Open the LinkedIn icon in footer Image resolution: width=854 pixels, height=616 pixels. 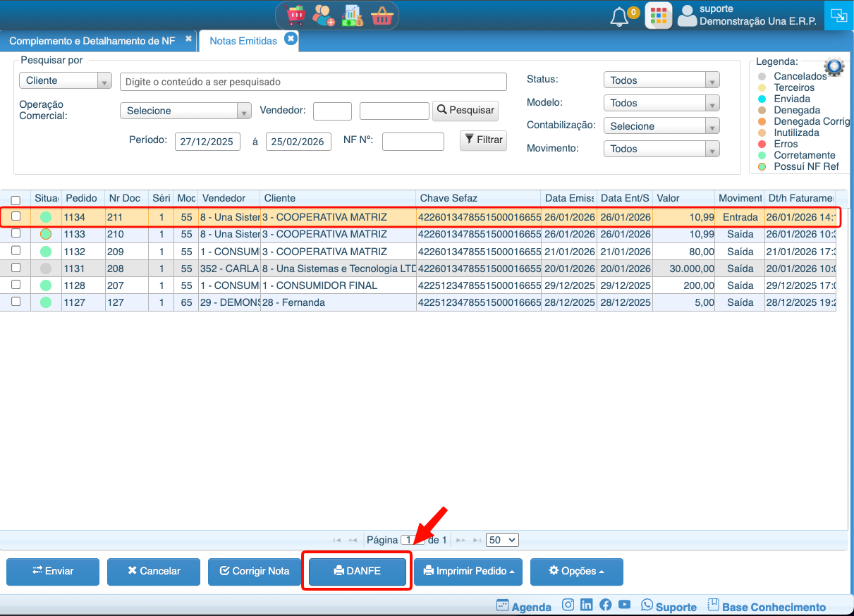586,605
